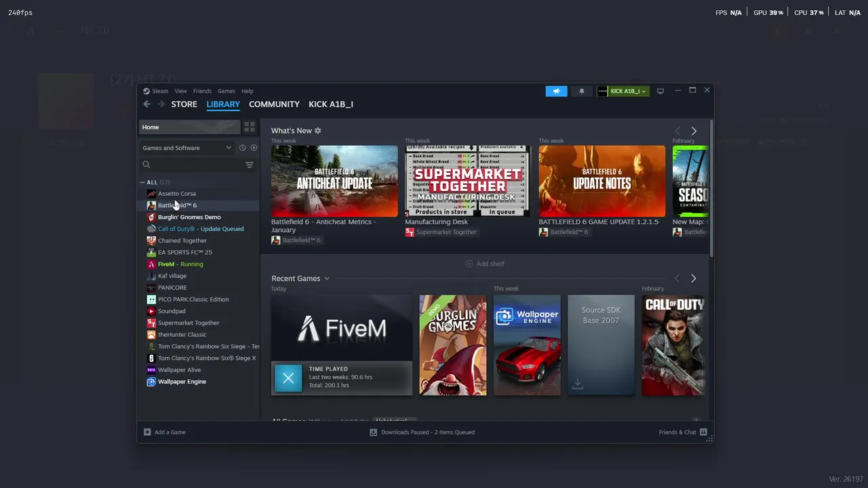The image size is (868, 488).
Task: Click the Wallpaper Engine list icon
Action: click(x=151, y=382)
